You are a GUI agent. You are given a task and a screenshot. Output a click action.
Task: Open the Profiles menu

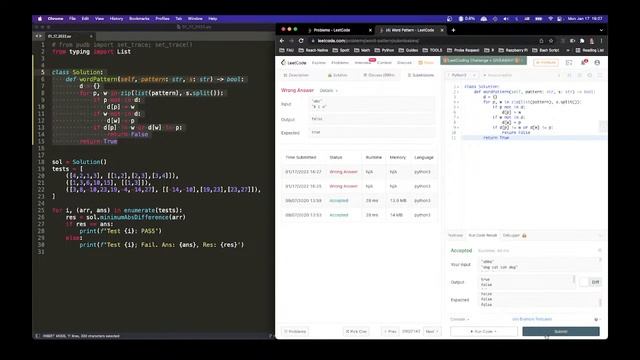tap(162, 19)
